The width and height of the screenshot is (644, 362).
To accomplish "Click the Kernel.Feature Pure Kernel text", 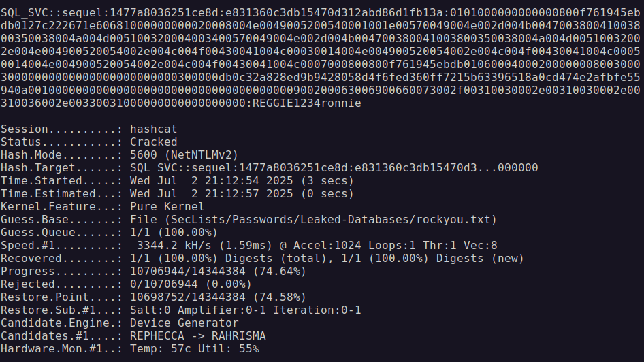I will [x=167, y=206].
